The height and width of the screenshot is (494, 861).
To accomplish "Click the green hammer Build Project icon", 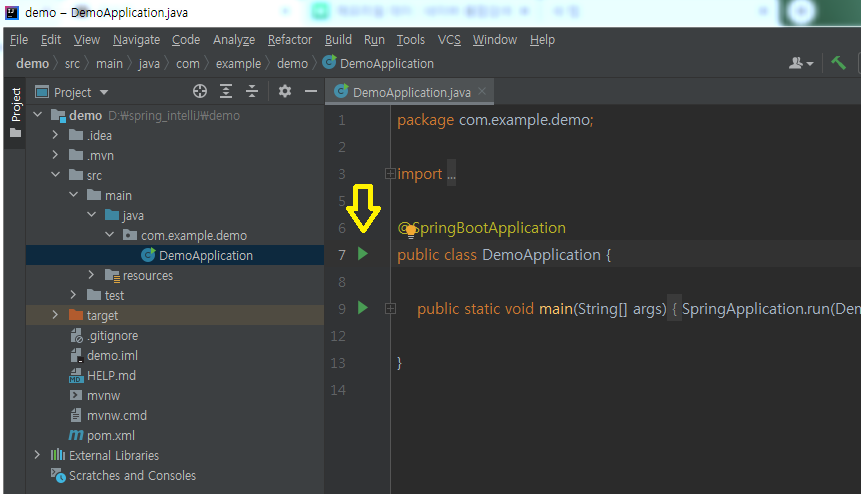I will [838, 63].
